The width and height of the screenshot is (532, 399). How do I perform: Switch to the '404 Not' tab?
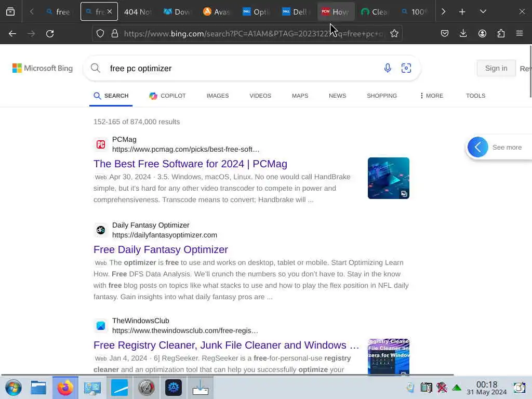click(137, 12)
